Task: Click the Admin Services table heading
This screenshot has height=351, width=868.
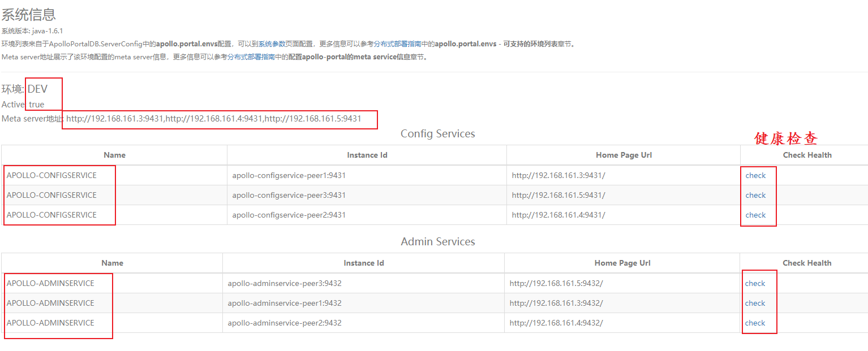Action: click(x=437, y=242)
